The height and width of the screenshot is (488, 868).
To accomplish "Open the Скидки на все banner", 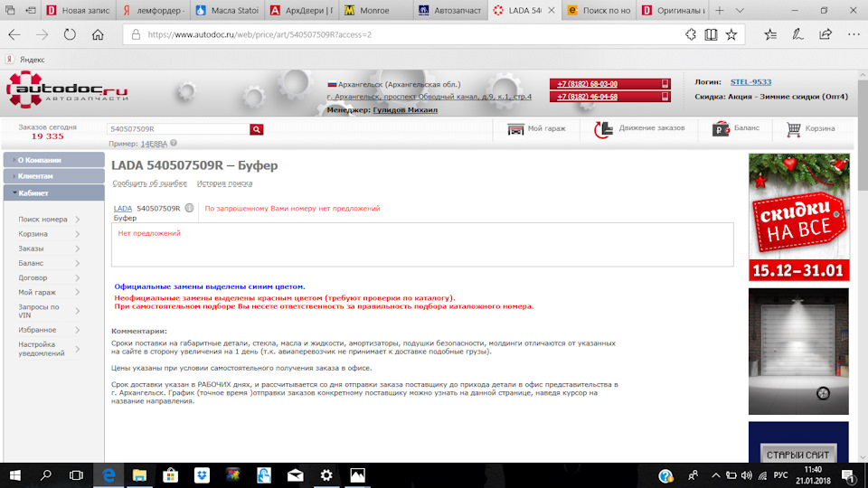I will pos(798,218).
